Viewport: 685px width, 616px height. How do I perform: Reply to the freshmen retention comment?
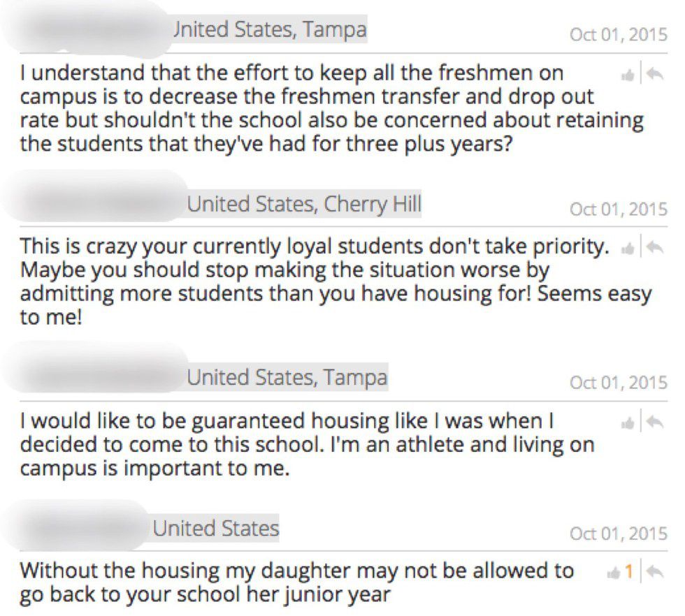[x=654, y=74]
